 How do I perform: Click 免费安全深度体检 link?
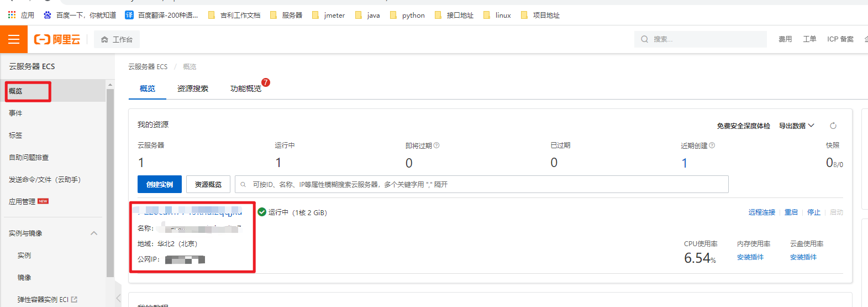[743, 126]
